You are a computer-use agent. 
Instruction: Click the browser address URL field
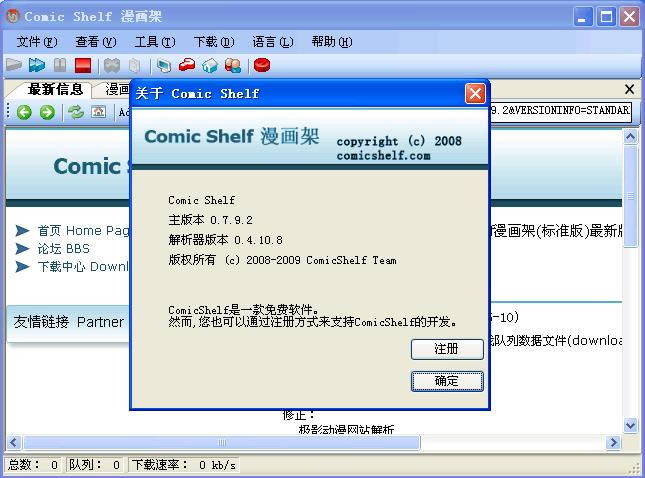560,111
